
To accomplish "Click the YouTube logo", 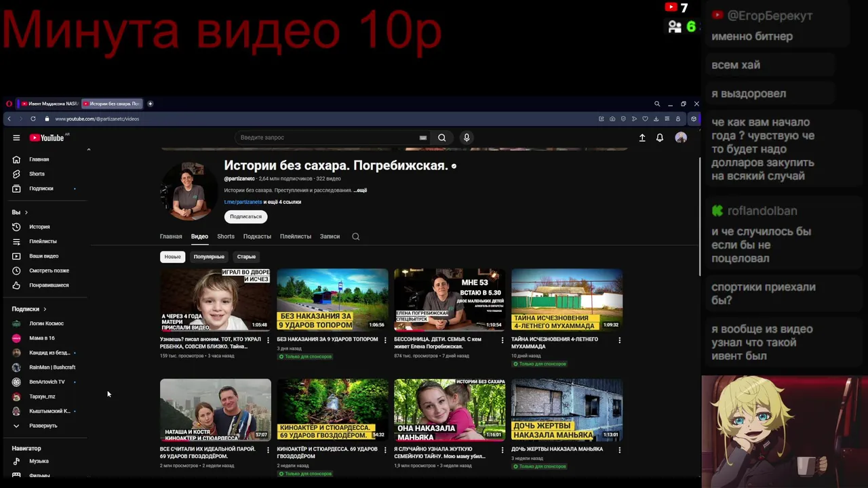I will (47, 138).
